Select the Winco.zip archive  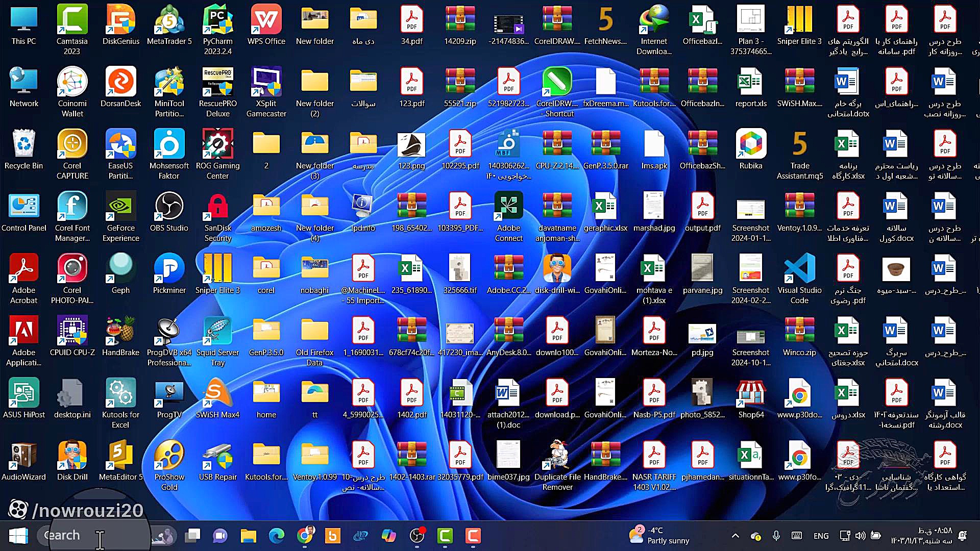pos(799,337)
